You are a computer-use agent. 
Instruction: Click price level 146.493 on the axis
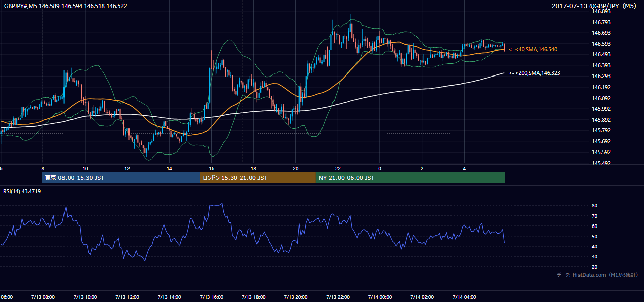tap(601, 54)
